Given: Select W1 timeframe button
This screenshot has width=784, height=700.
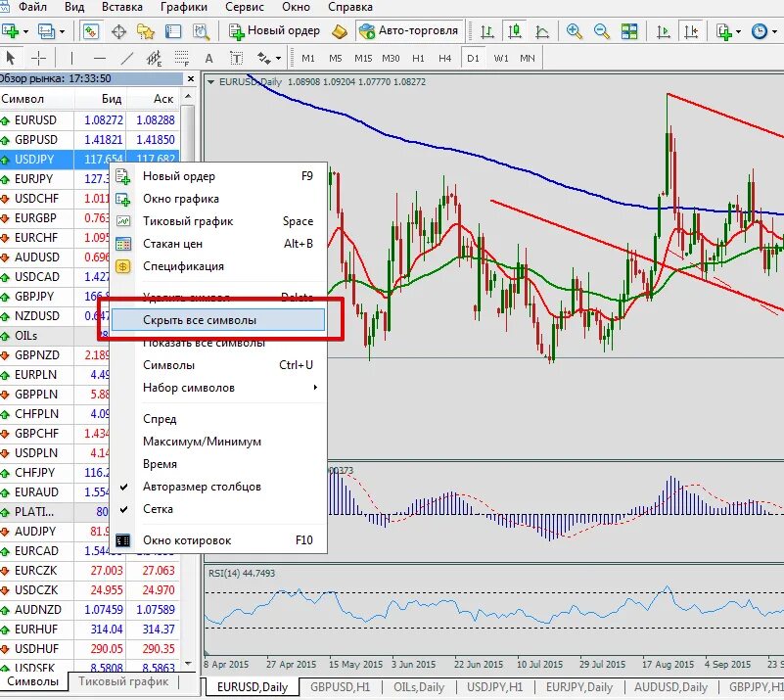Looking at the screenshot, I should click(500, 59).
